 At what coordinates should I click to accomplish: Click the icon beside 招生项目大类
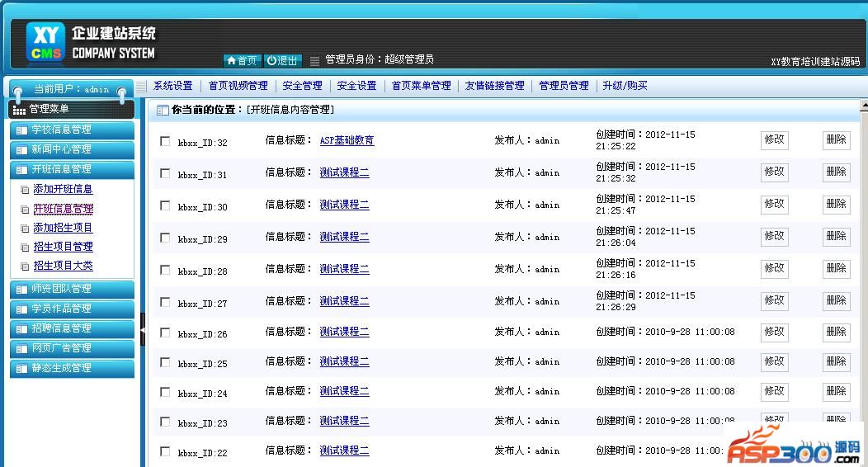coord(25,267)
